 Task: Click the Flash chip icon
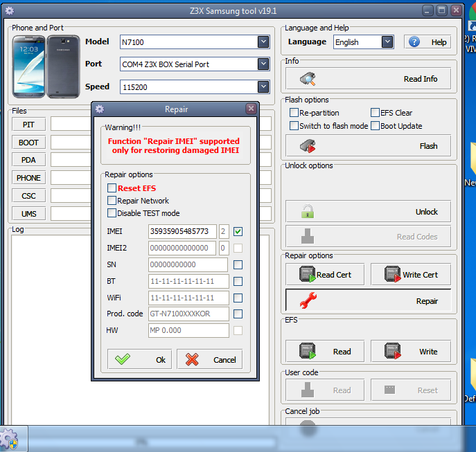(x=308, y=146)
